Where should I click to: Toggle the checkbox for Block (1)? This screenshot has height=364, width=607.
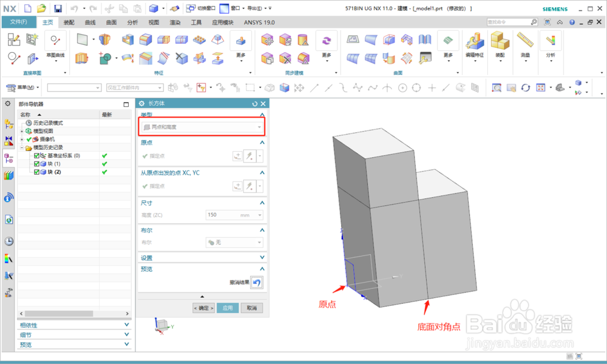(37, 164)
